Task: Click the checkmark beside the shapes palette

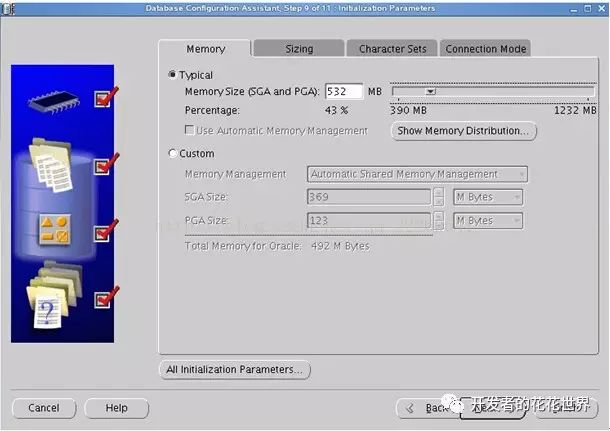Action: [107, 231]
